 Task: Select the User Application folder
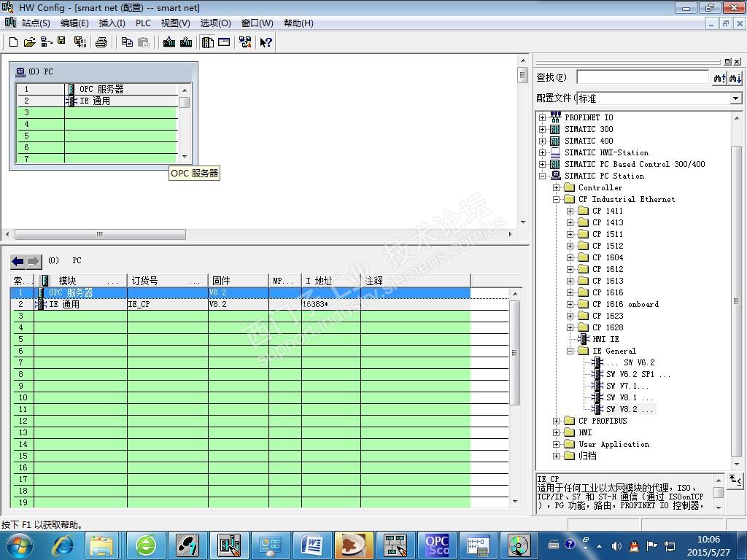(614, 444)
